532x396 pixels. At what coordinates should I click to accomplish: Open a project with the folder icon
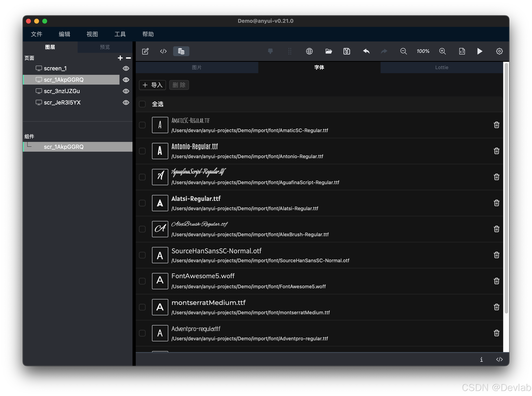click(329, 51)
